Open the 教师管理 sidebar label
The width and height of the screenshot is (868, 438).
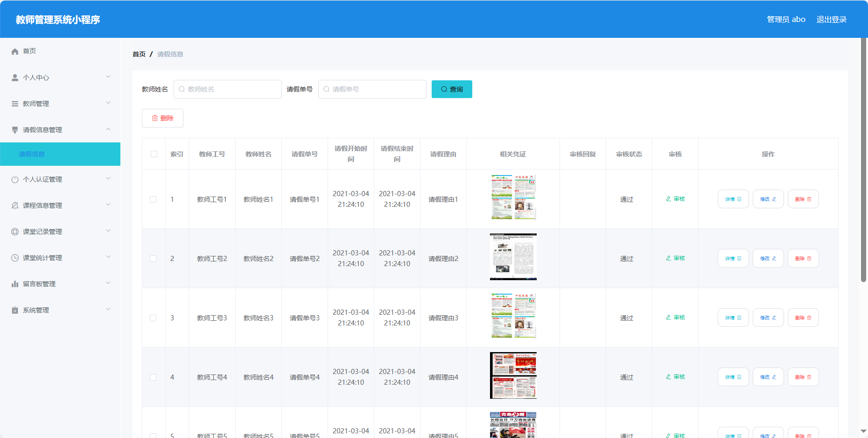click(36, 104)
